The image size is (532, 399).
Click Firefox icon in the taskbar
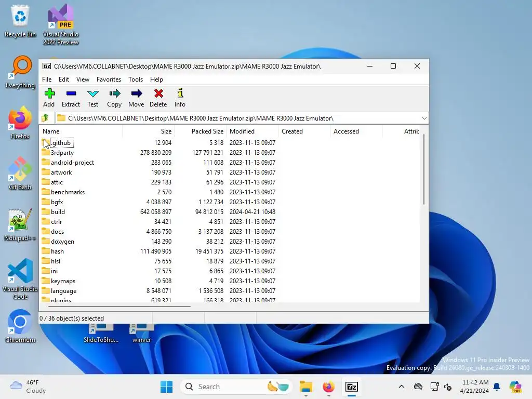click(328, 387)
